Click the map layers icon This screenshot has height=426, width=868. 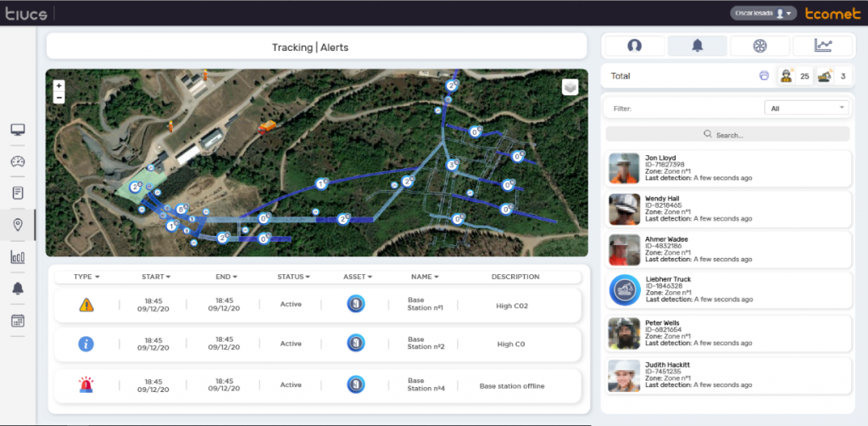point(570,87)
